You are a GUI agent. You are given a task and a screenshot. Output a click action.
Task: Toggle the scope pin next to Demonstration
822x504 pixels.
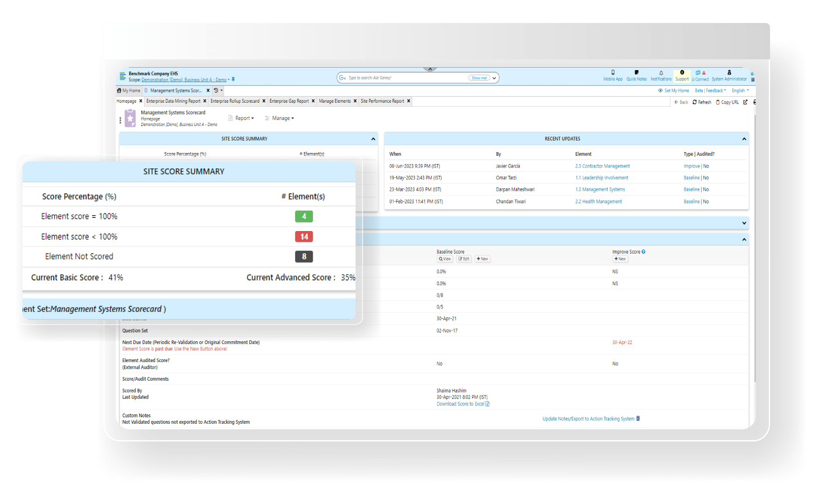click(233, 79)
